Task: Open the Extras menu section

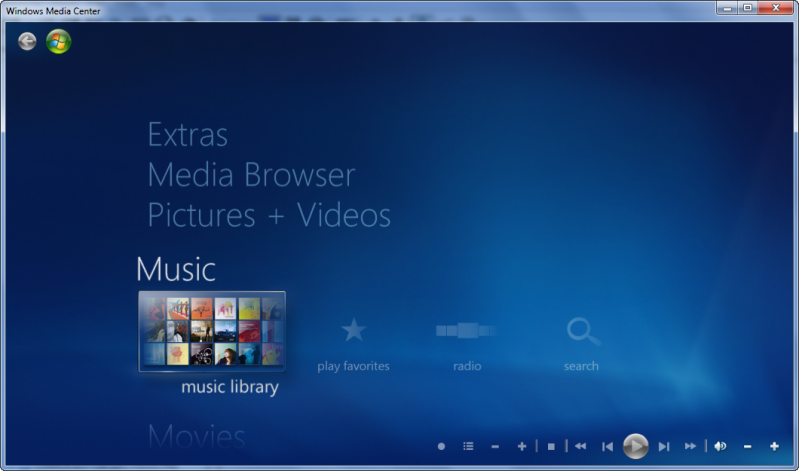Action: pyautogui.click(x=188, y=135)
